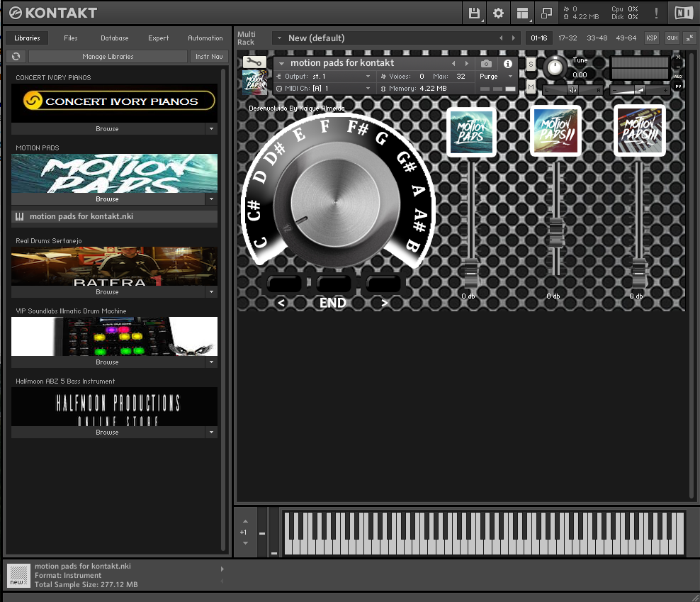Image resolution: width=700 pixels, height=602 pixels.
Task: Open the Output st.1 dropdown
Action: [324, 77]
